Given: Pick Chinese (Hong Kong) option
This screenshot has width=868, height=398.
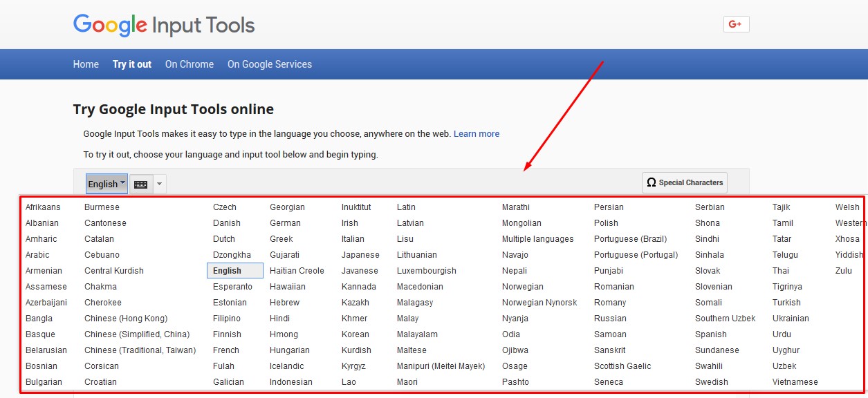Looking at the screenshot, I should 126,319.
